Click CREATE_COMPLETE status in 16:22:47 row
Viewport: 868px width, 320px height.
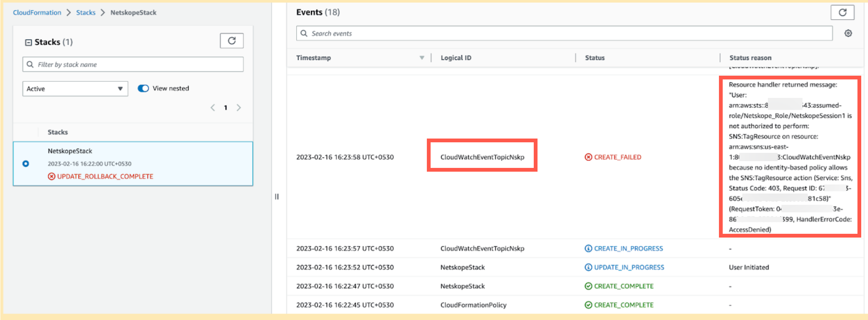point(624,286)
